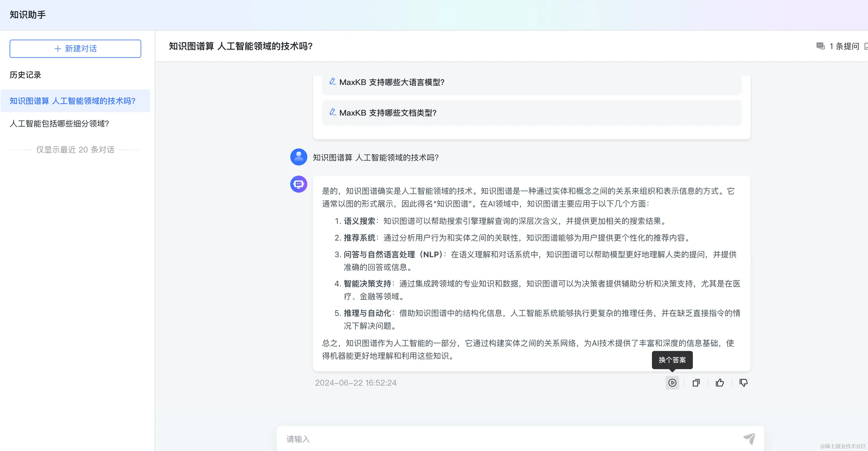This screenshot has width=868, height=451.
Task: Click pencil icon beside MaxKB 支持哪些文档类型
Action: click(333, 112)
